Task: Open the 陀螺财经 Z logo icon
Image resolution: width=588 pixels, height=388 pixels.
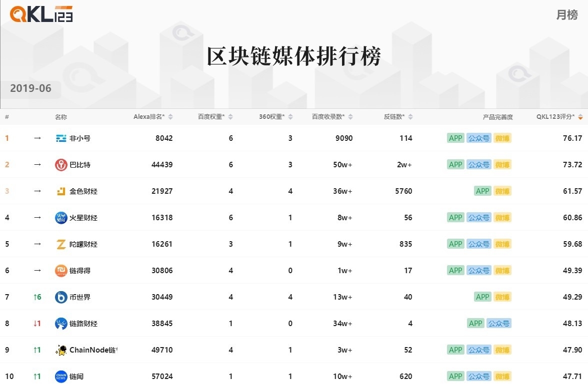Action: (x=61, y=244)
